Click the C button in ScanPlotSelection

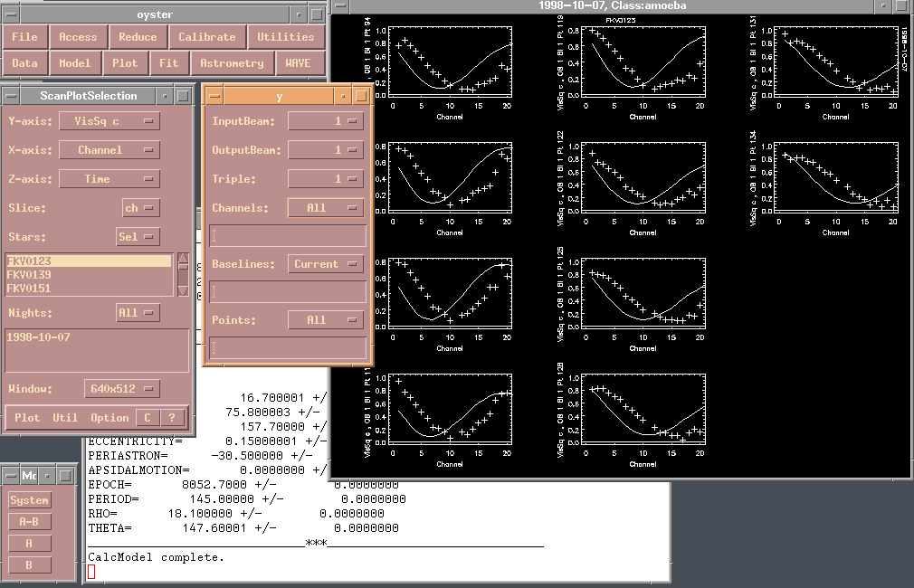tap(148, 418)
